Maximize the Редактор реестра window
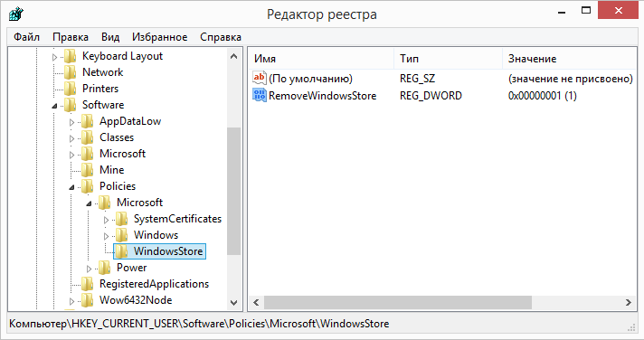This screenshot has height=340, width=644. pyautogui.click(x=586, y=11)
